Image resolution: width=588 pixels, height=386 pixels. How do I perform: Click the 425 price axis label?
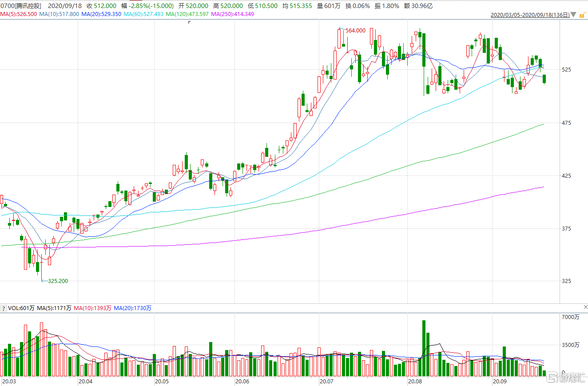pos(566,176)
